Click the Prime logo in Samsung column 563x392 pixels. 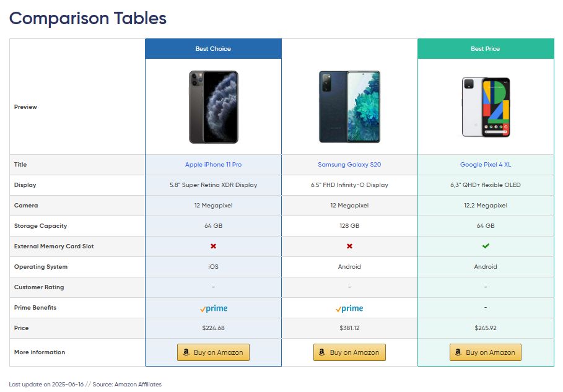click(349, 308)
